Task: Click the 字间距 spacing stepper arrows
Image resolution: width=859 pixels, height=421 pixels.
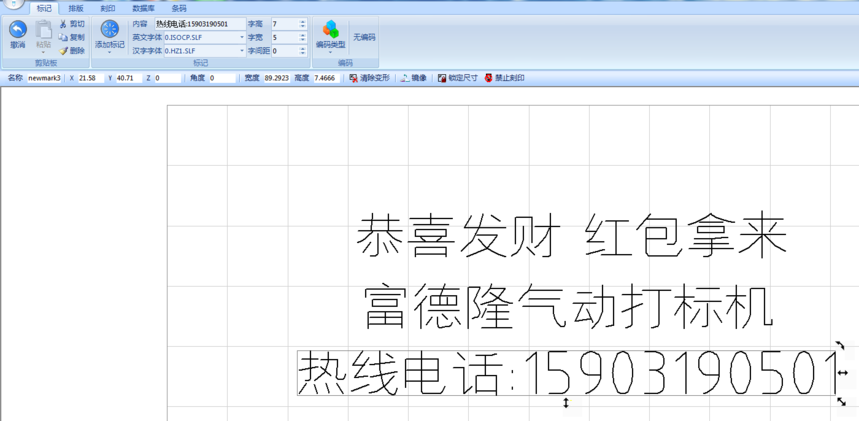Action: [303, 50]
